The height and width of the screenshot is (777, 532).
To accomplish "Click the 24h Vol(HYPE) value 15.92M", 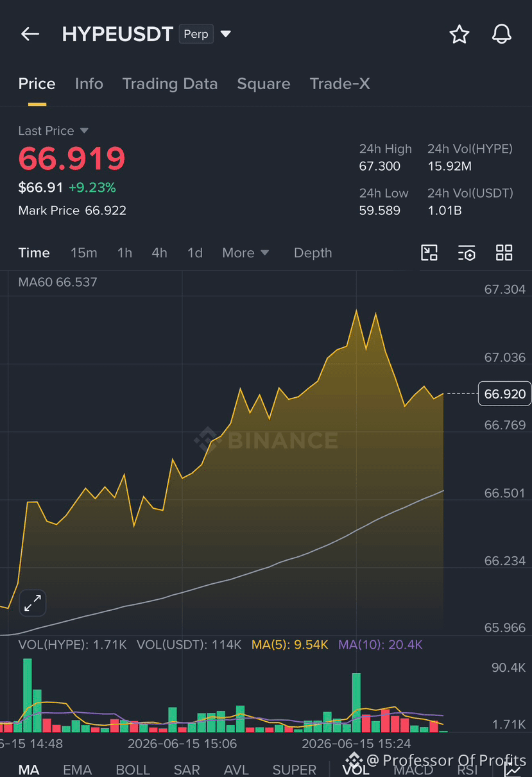I will [x=450, y=166].
